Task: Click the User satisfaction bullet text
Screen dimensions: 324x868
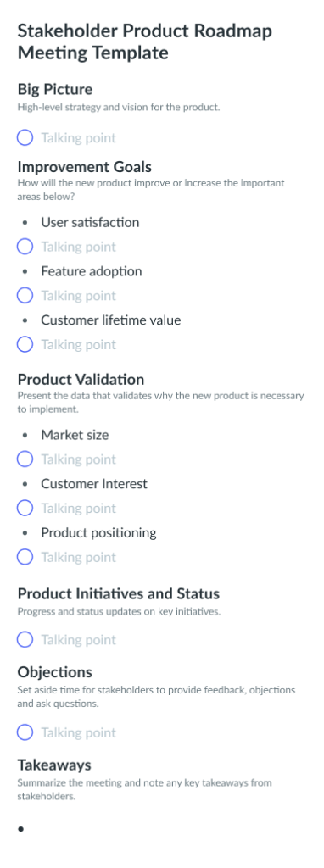Action: click(90, 223)
